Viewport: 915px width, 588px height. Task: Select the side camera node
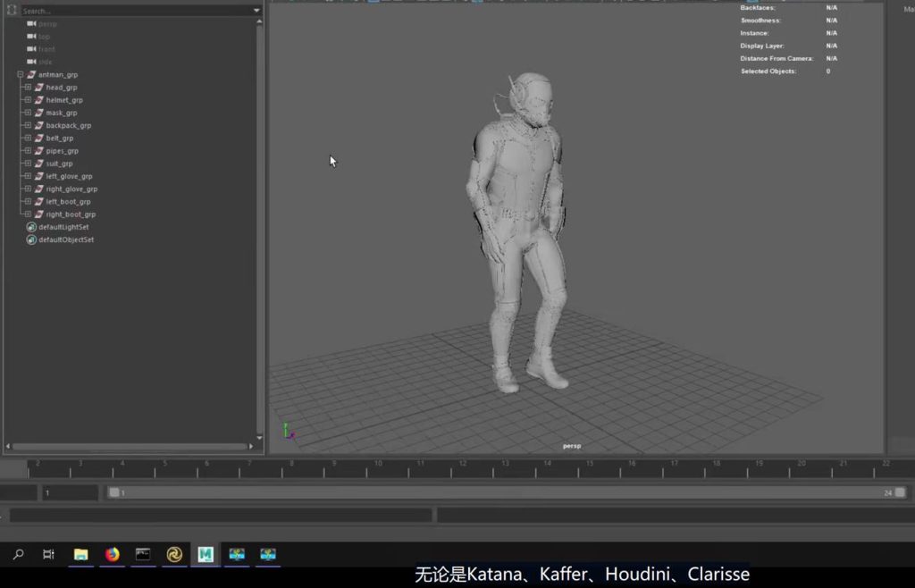coord(46,62)
